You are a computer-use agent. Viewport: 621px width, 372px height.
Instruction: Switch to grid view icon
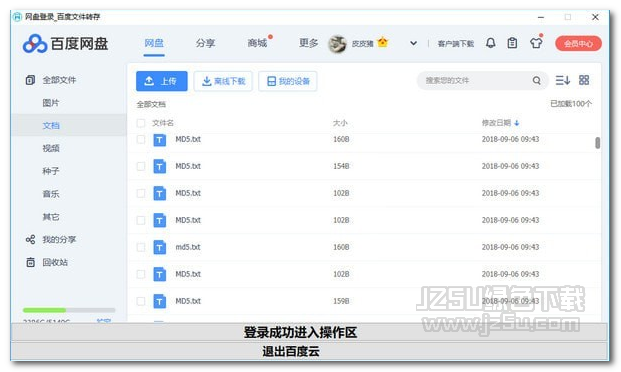pos(584,80)
